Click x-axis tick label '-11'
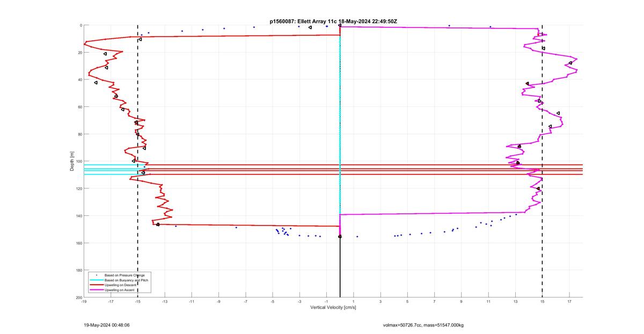The height and width of the screenshot is (334, 644). (x=192, y=302)
